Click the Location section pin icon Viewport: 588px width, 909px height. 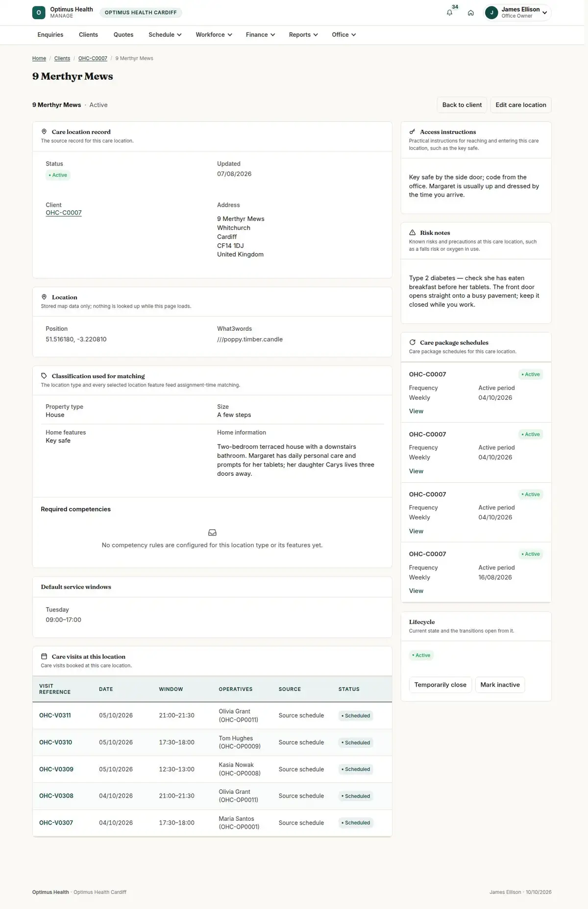(x=44, y=297)
